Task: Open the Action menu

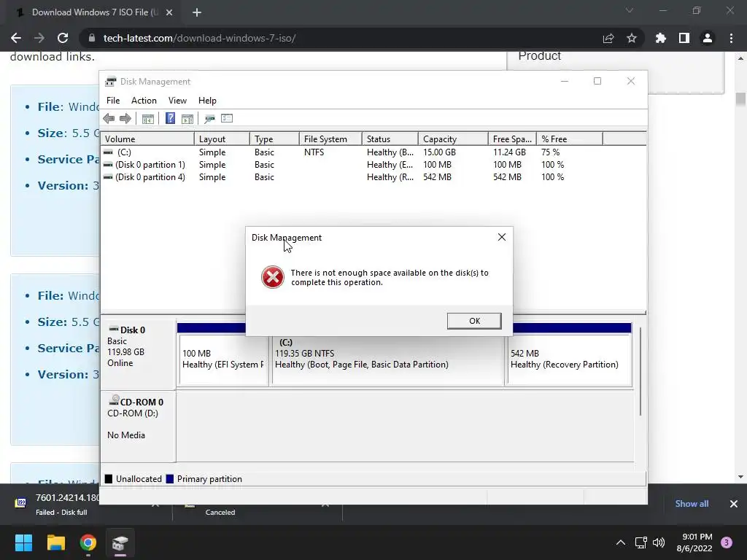Action: tap(144, 101)
